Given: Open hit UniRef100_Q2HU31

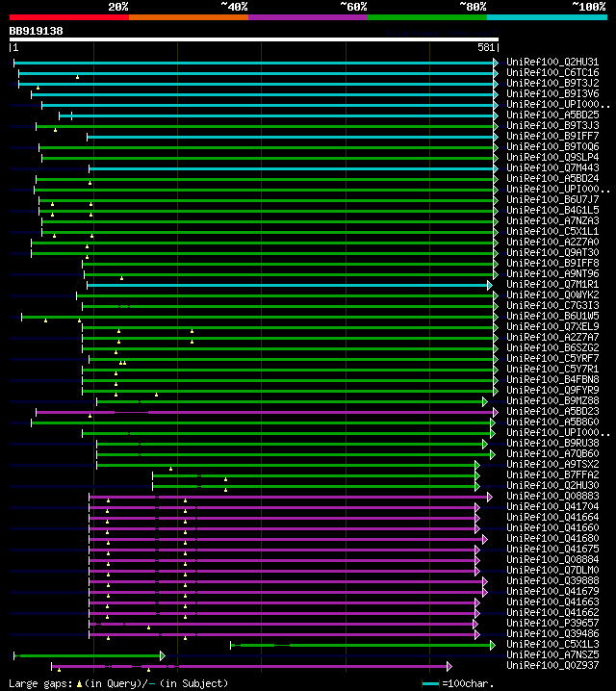Looking at the screenshot, I should tap(552, 63).
